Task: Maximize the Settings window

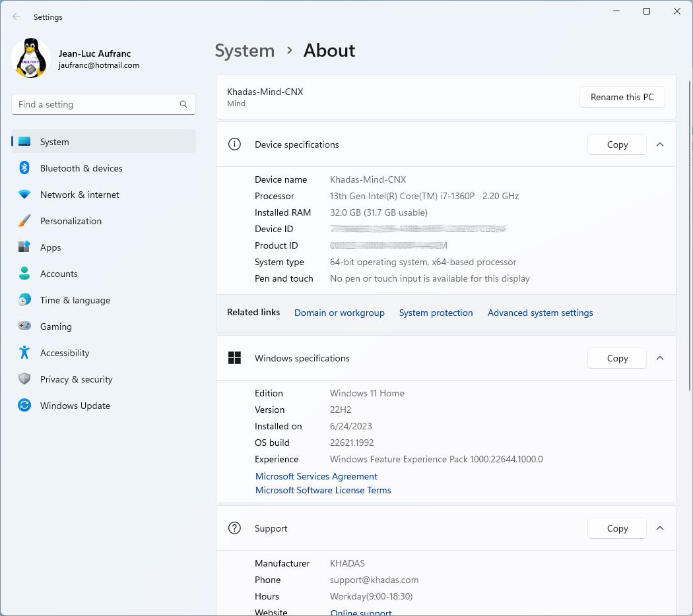Action: coord(647,11)
